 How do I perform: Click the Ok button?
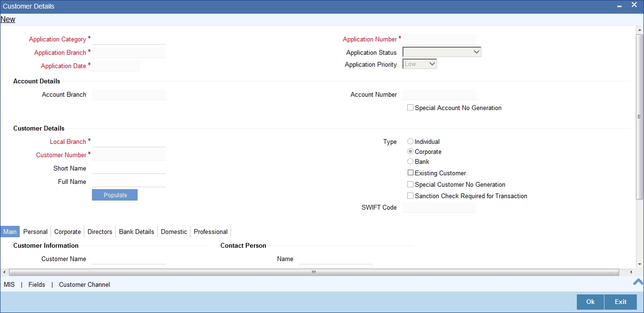click(590, 302)
